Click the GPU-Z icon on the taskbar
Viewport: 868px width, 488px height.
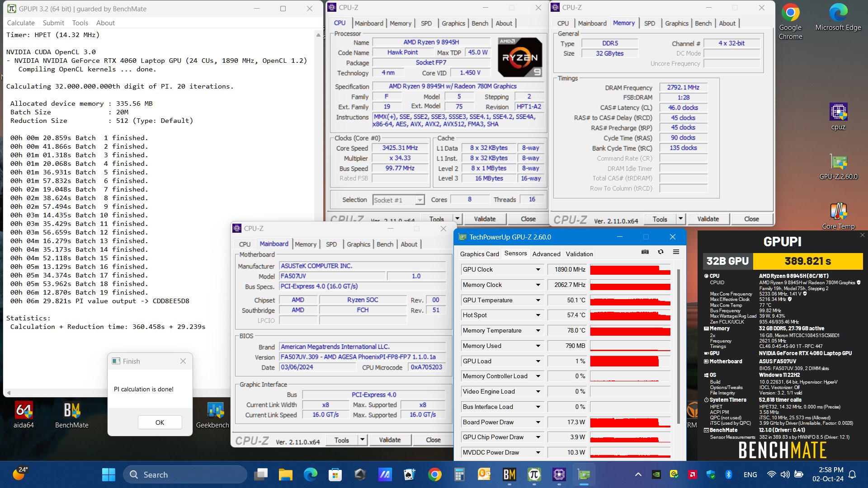point(584,474)
